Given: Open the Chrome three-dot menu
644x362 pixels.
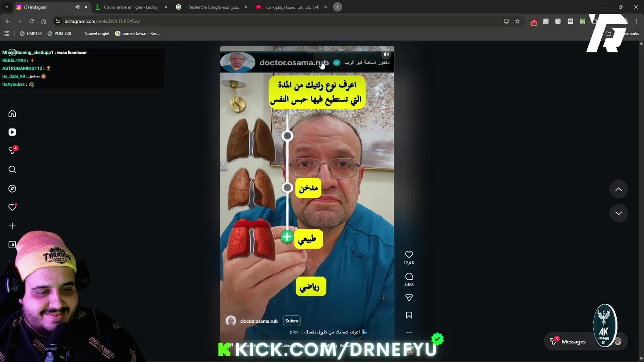Looking at the screenshot, I should pyautogui.click(x=636, y=21).
